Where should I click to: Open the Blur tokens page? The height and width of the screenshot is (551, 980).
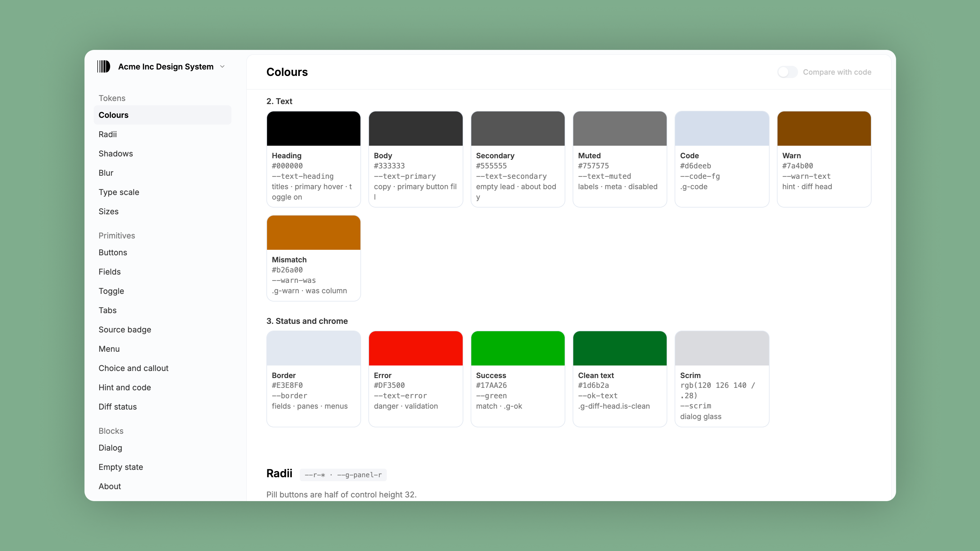click(x=162, y=173)
